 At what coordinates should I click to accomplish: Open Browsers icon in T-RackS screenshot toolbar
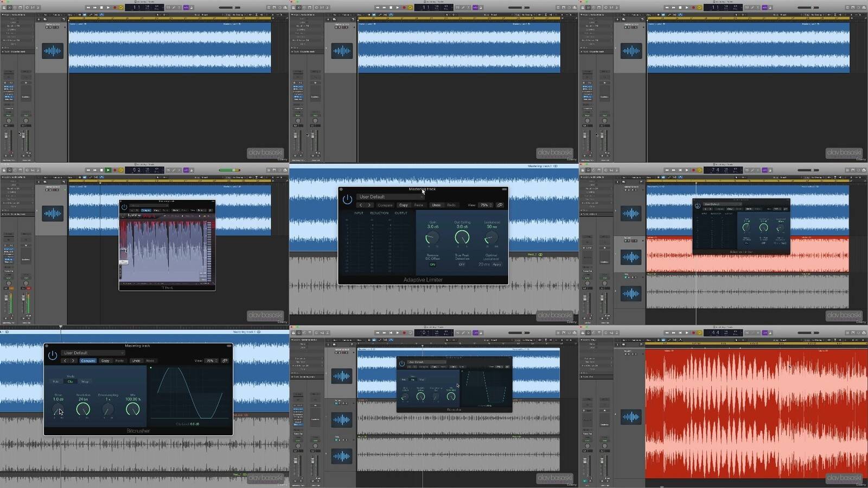click(285, 170)
